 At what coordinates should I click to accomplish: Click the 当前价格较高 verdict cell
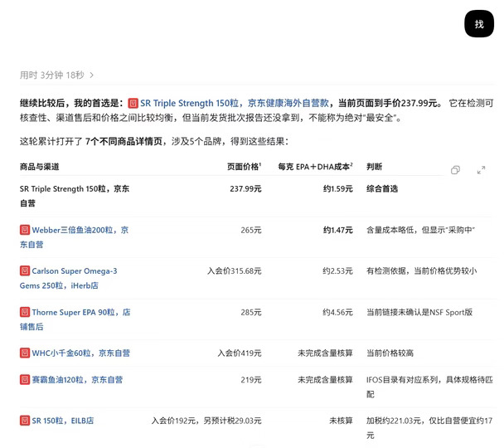point(390,353)
